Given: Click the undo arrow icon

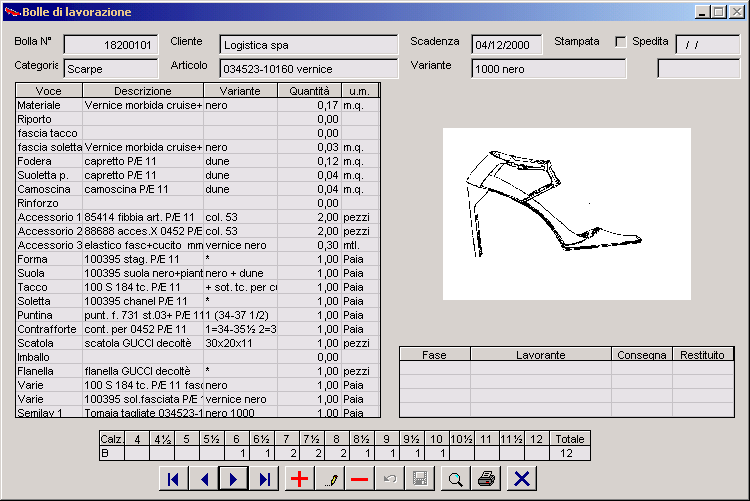Looking at the screenshot, I should 389,479.
